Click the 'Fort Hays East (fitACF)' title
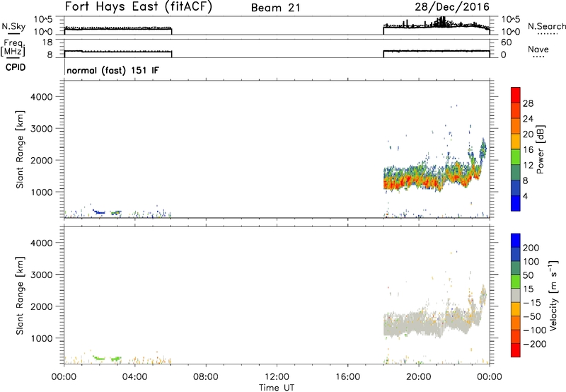 coord(139,7)
